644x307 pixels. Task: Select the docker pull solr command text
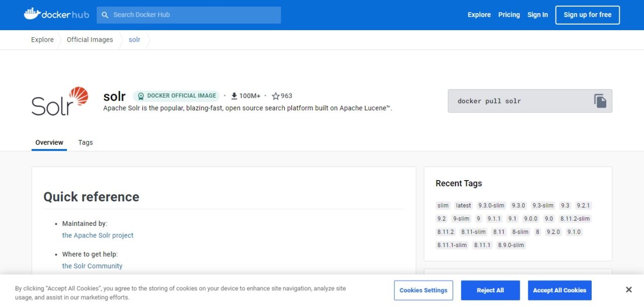(x=489, y=101)
